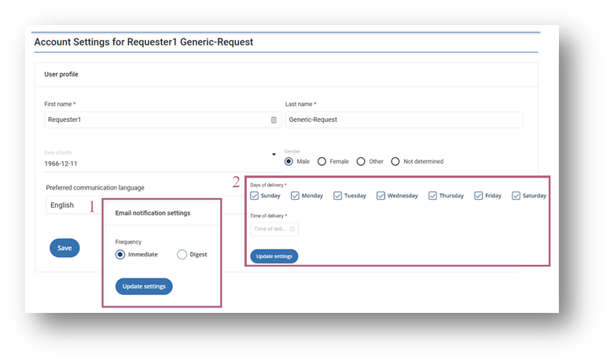Open the Date of birth dropdown arrow

pyautogui.click(x=274, y=154)
